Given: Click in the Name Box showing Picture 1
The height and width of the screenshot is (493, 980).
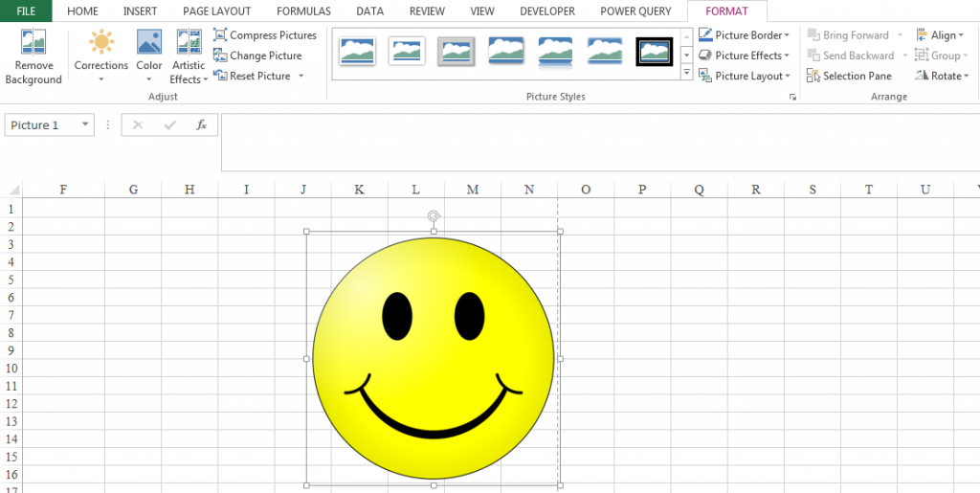Looking at the screenshot, I should (x=42, y=125).
